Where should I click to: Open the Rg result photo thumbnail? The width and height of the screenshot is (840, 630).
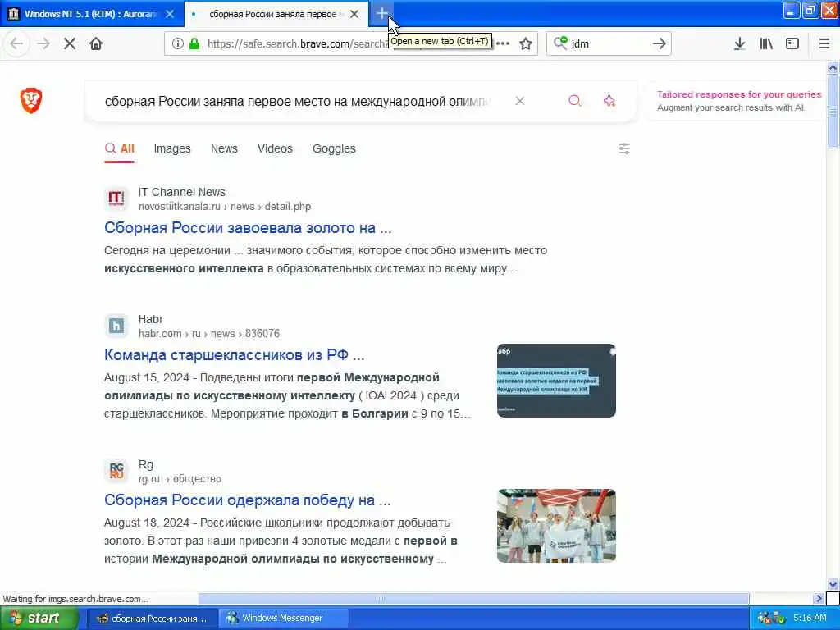[556, 526]
